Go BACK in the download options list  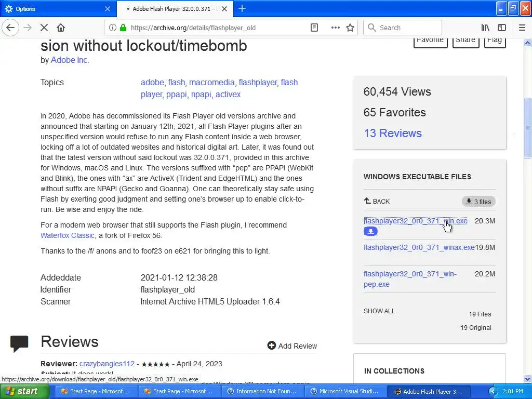click(x=377, y=201)
